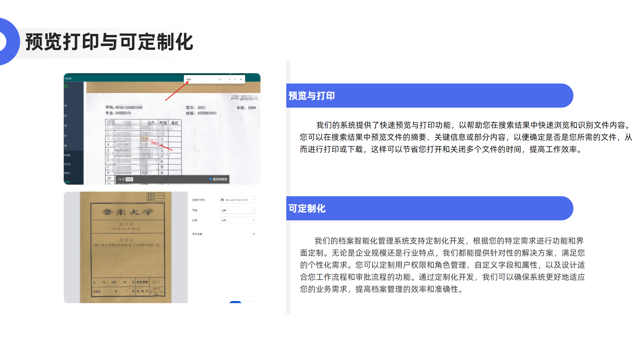This screenshot has height=362, width=644.
Task: Close the find bar with X icon
Action: tap(241, 79)
